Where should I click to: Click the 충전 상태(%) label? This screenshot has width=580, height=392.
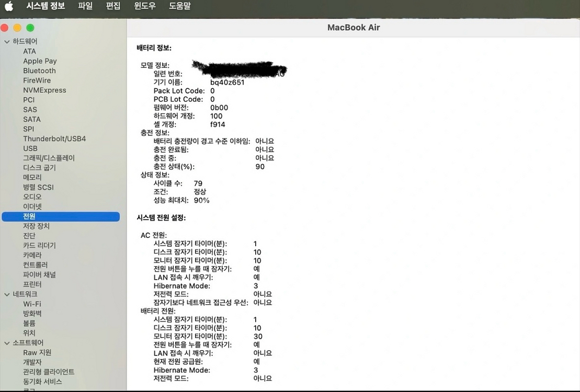pos(174,167)
